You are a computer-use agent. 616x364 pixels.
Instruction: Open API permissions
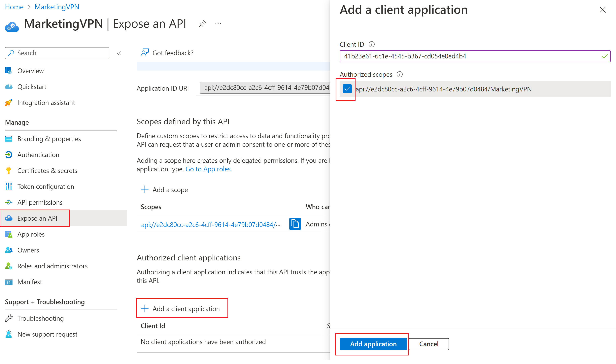[x=40, y=203]
